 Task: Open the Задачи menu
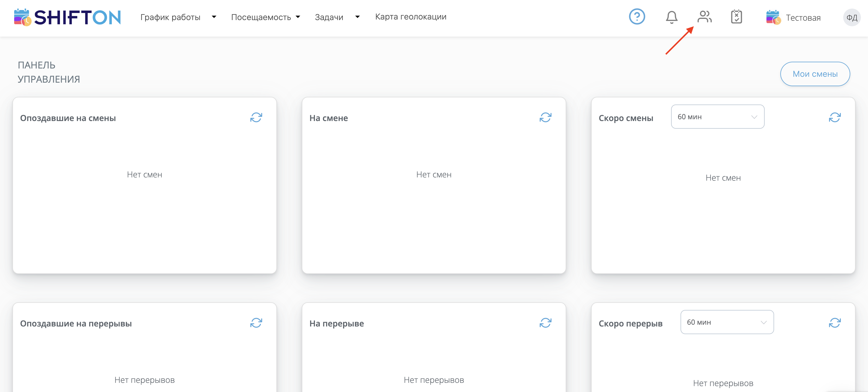[x=329, y=17]
